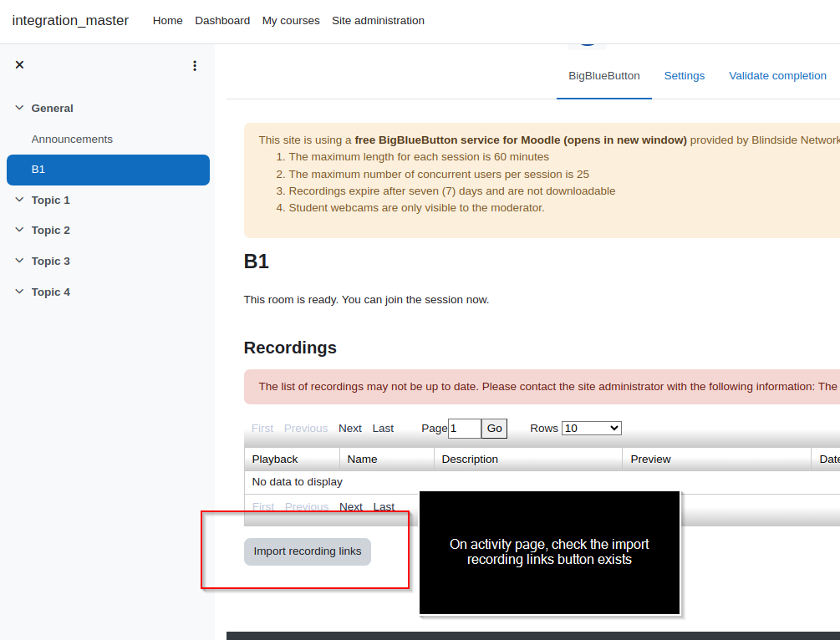Image resolution: width=840 pixels, height=640 pixels.
Task: Click the Import recording links button
Action: [308, 551]
